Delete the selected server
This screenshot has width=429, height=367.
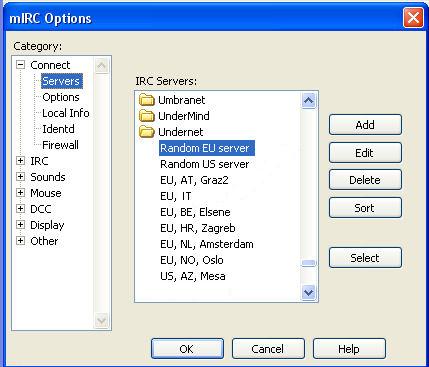coord(365,180)
